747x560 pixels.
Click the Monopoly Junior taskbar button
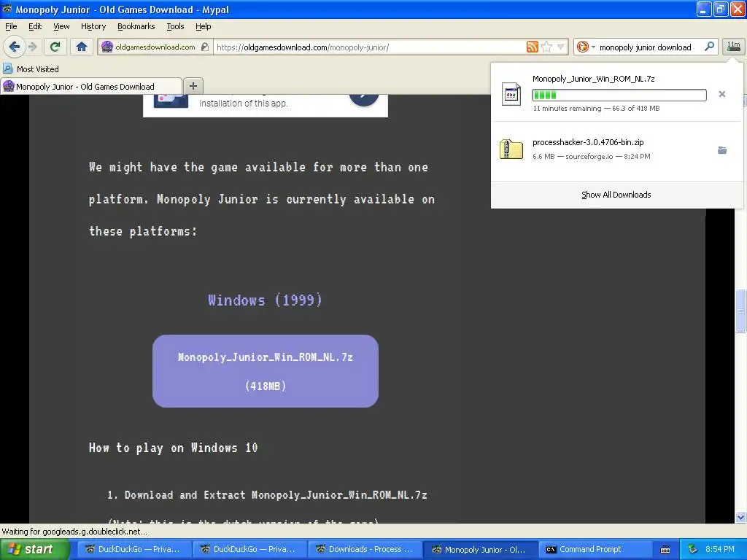(479, 550)
